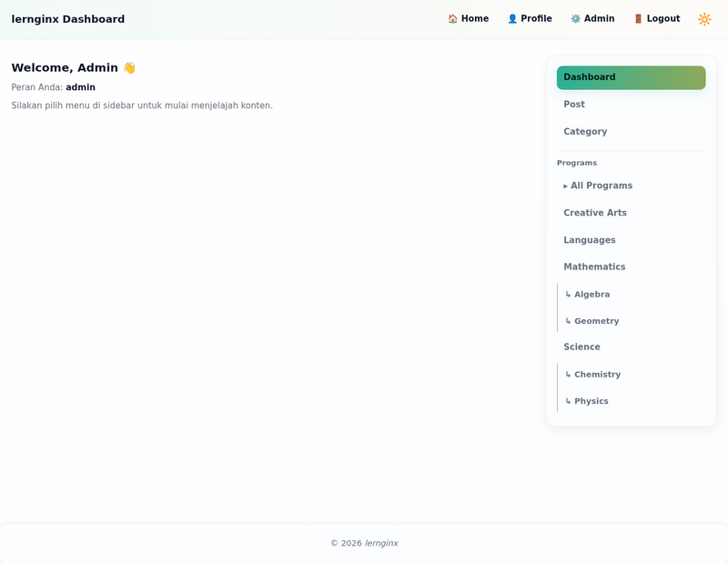Select the Science program
The height and width of the screenshot is (563, 728).
[x=631, y=347]
